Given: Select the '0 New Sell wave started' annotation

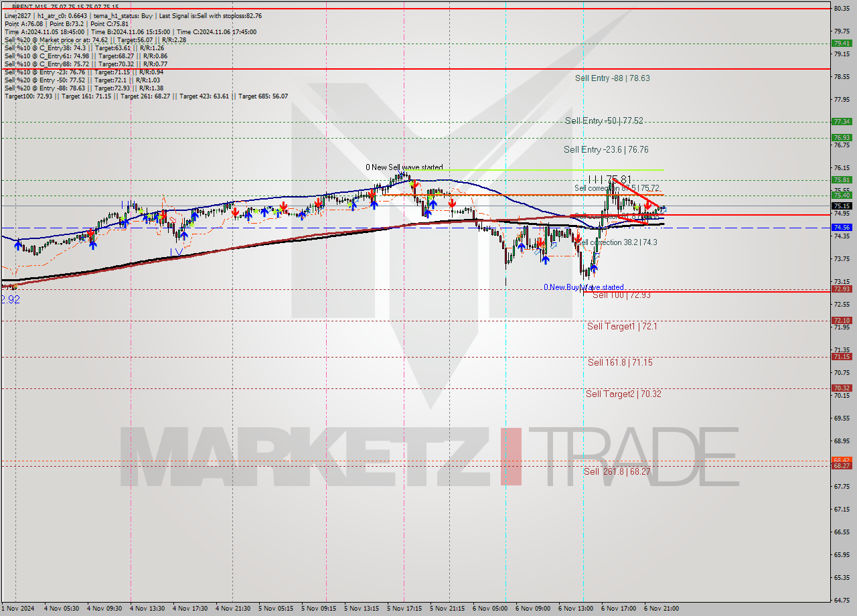Looking at the screenshot, I should pyautogui.click(x=404, y=167).
